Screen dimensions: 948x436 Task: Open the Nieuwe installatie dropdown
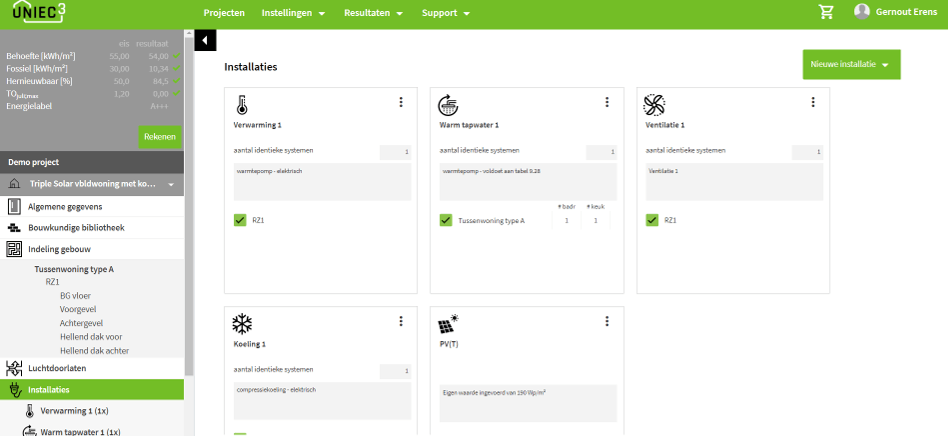pyautogui.click(x=851, y=64)
